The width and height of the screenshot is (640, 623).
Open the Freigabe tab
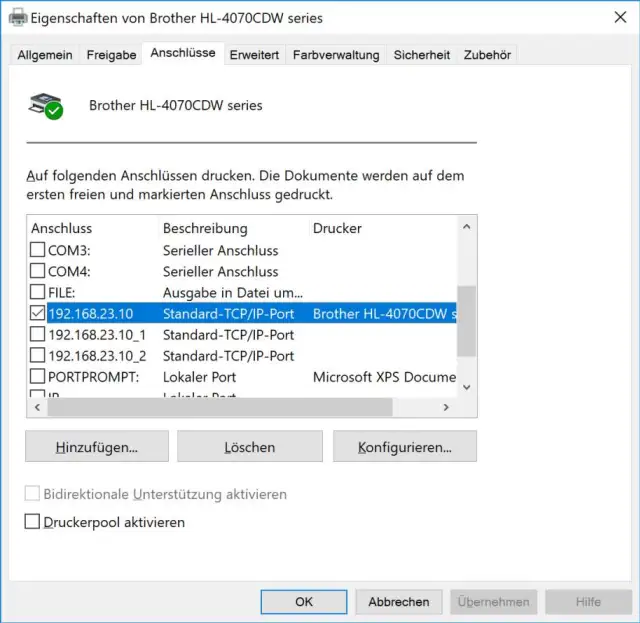pos(111,55)
